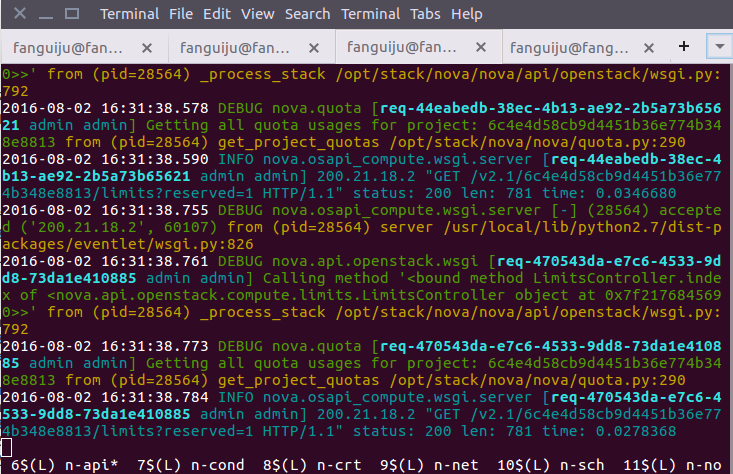
Task: Open the Search menu
Action: point(308,14)
